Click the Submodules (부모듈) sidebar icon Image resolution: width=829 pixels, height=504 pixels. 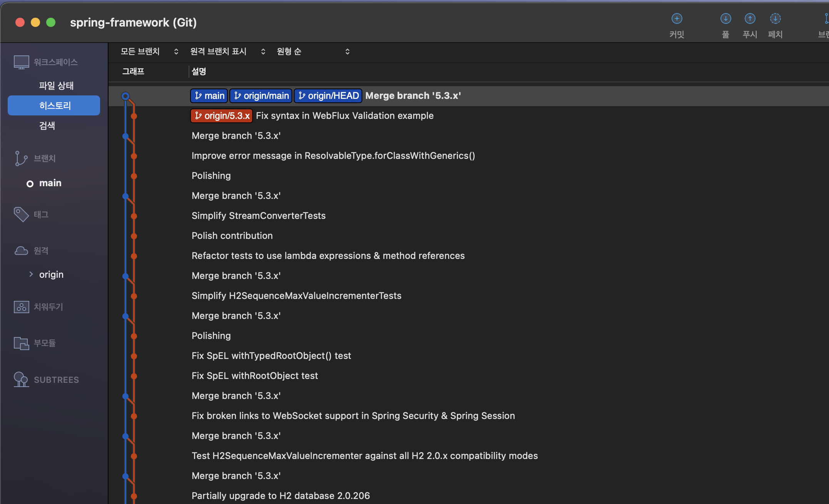(x=21, y=343)
